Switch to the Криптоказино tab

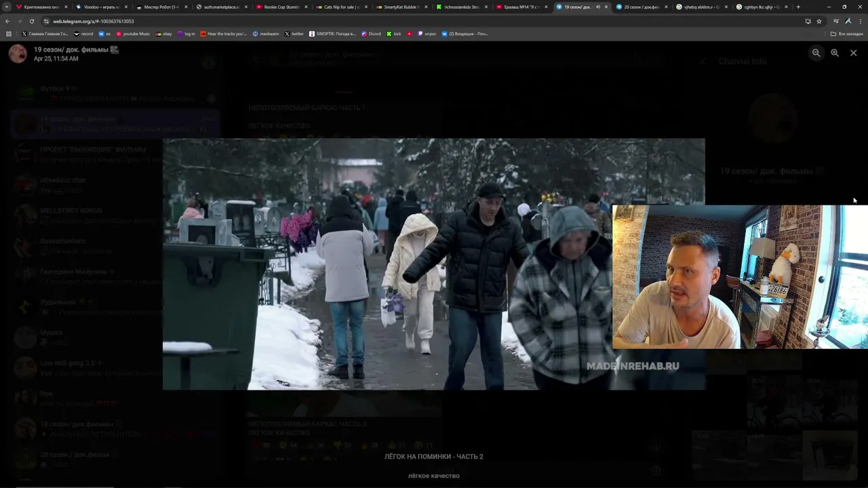tap(41, 7)
